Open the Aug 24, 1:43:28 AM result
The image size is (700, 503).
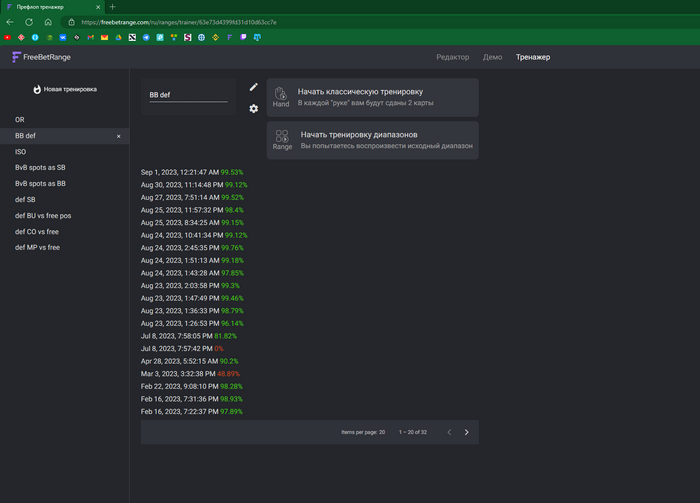(192, 273)
